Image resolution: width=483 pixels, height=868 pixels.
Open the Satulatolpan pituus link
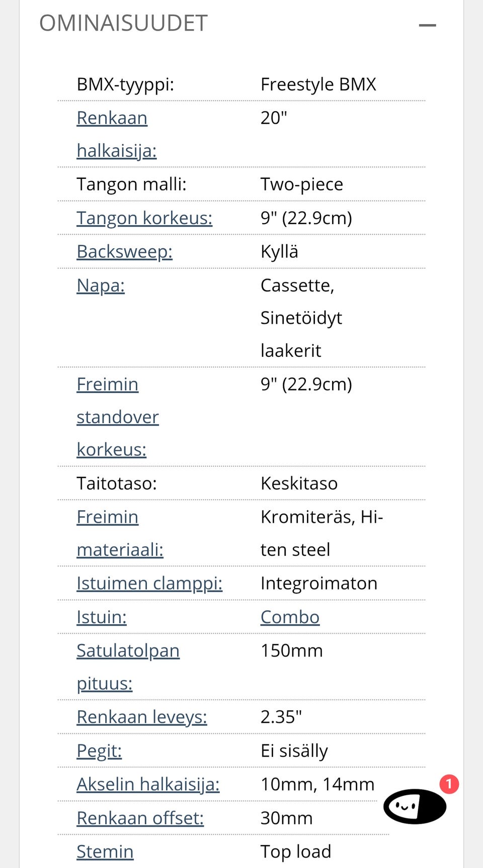pos(128,667)
